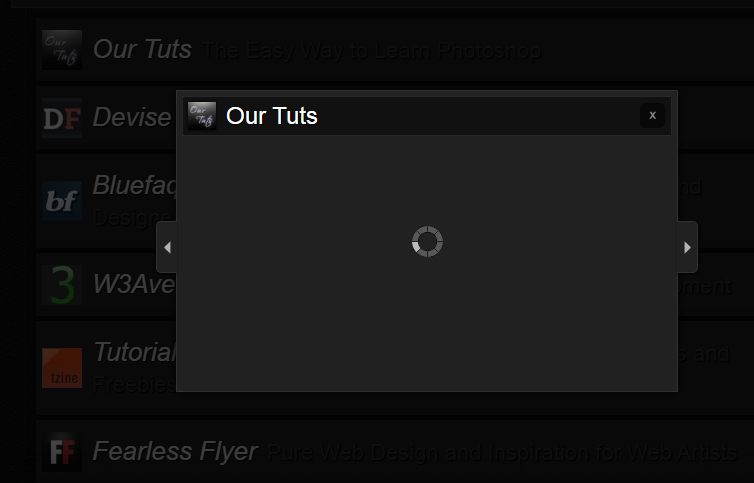Open the Our Tuts list link
Viewport: 754px width, 483px height.
pyautogui.click(x=142, y=50)
